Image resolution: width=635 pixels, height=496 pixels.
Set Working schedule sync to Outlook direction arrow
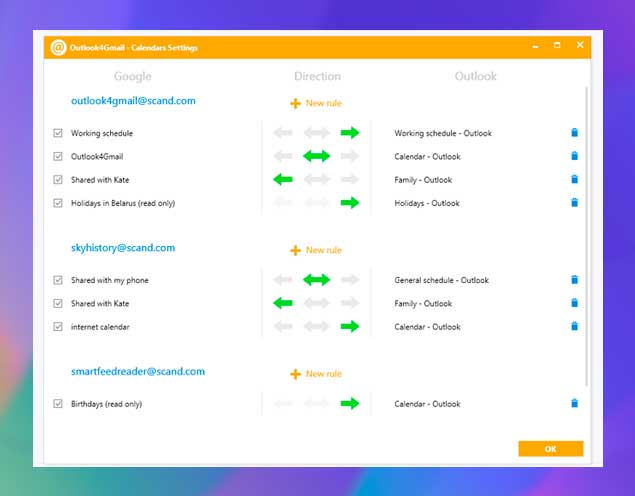[x=349, y=132]
